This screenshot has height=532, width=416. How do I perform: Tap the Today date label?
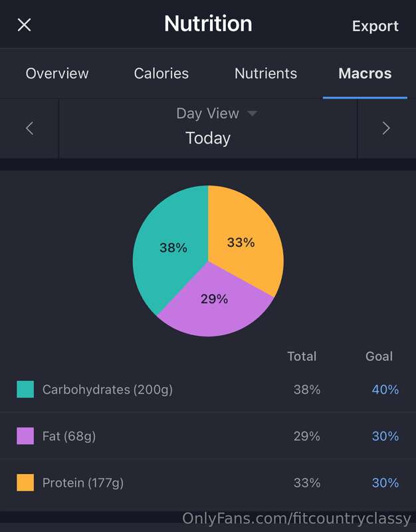click(208, 138)
